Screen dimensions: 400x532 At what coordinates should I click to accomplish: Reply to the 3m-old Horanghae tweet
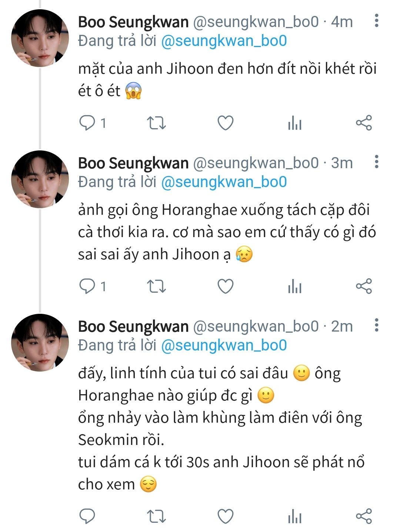[87, 286]
